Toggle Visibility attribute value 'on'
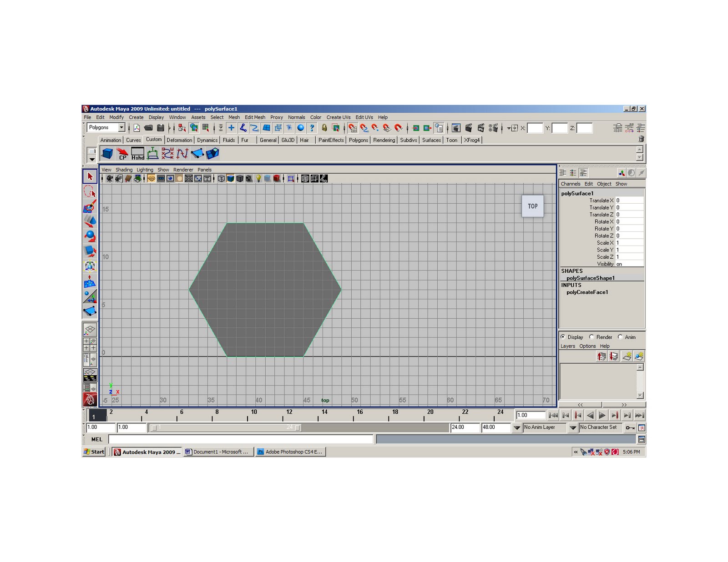Image resolution: width=728 pixels, height=562 pixels. [629, 264]
